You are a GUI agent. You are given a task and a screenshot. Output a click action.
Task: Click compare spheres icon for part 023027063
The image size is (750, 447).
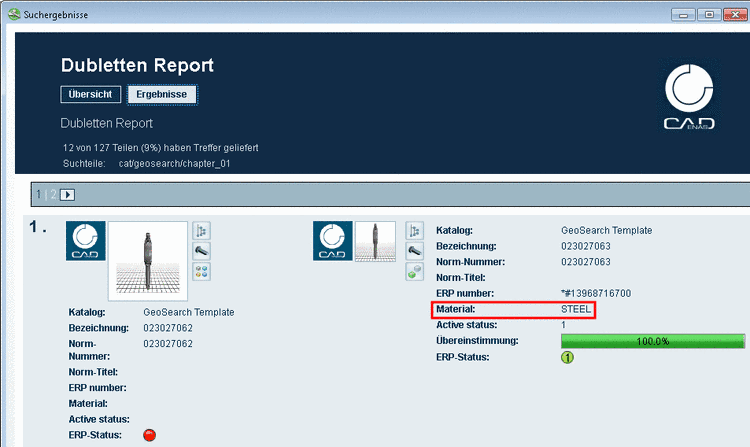point(414,272)
